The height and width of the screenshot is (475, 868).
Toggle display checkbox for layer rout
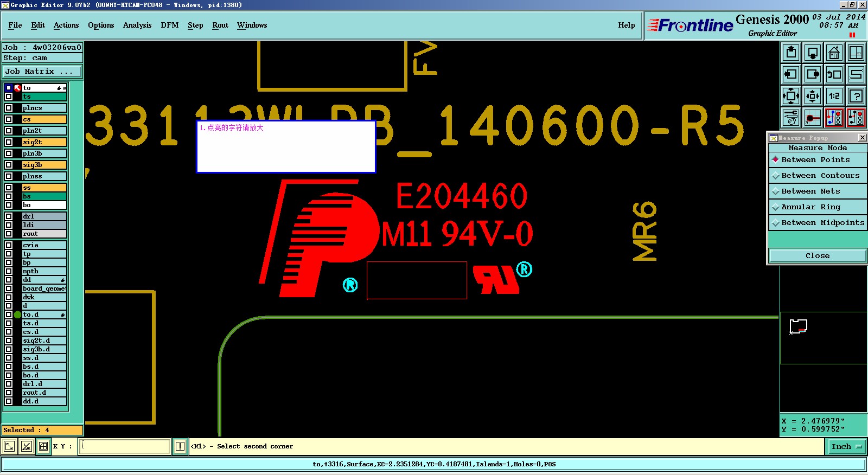click(9, 234)
